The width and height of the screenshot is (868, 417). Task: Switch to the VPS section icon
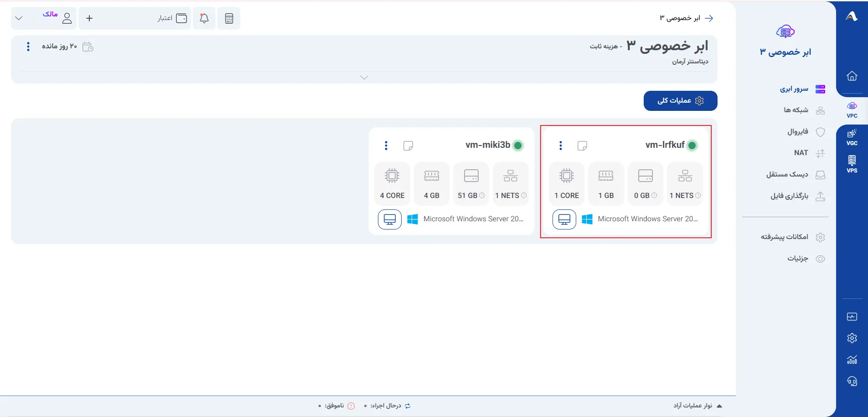pos(852,164)
